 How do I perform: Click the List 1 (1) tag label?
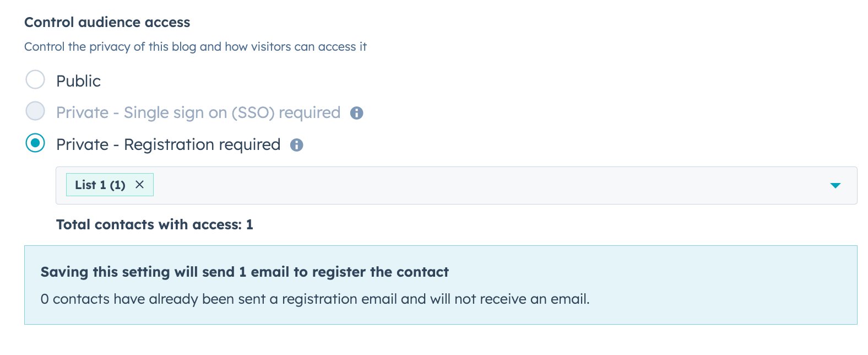point(100,185)
